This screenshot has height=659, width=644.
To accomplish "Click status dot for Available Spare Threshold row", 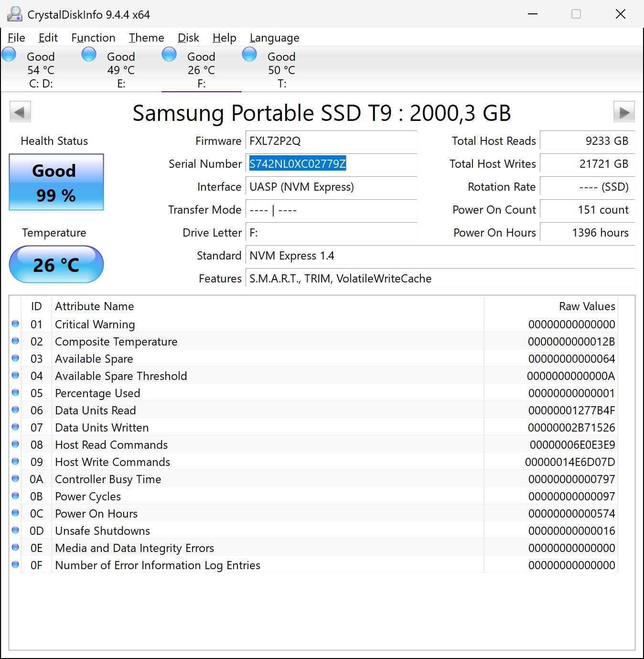I will 15,376.
